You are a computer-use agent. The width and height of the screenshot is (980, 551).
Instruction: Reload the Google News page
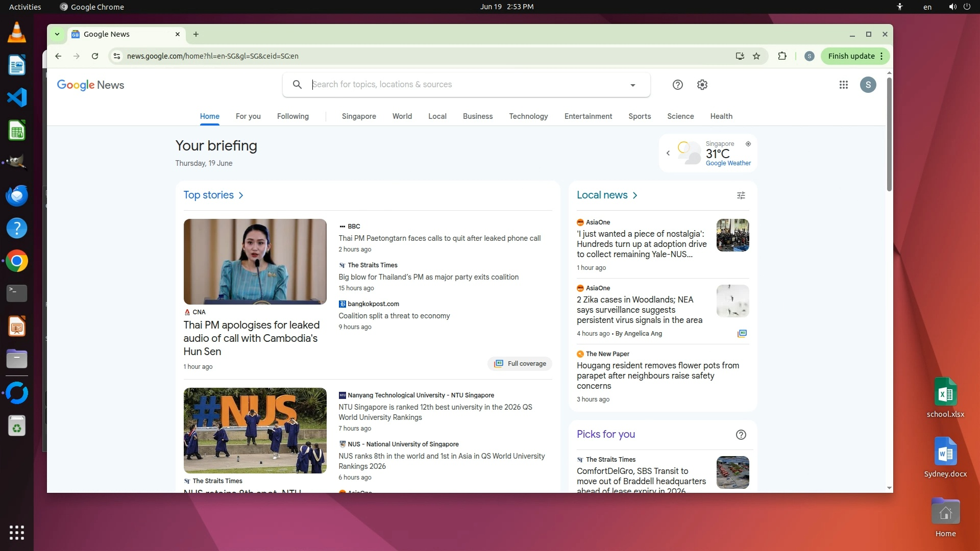(95, 56)
